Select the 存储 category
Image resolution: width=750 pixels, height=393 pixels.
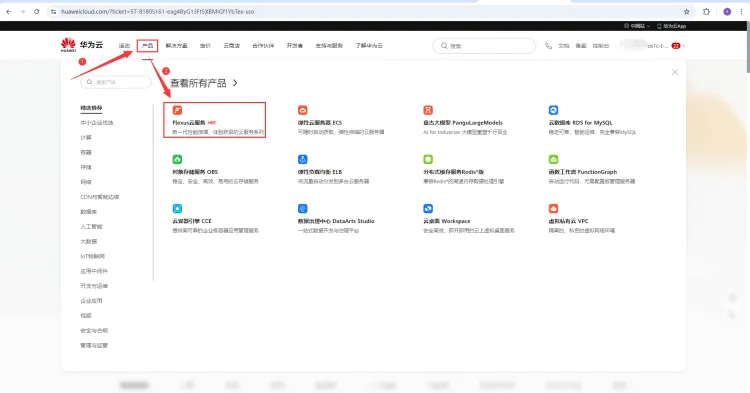click(86, 167)
